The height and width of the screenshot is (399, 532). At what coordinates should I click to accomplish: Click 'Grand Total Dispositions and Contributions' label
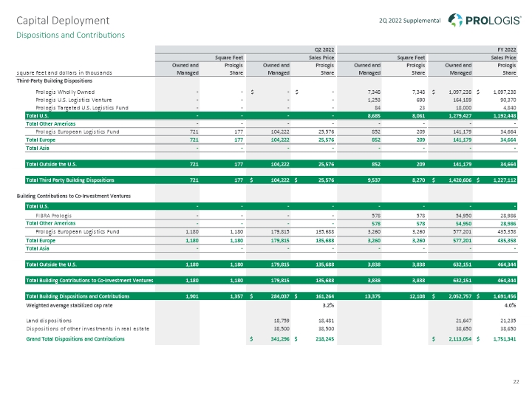coord(75,339)
